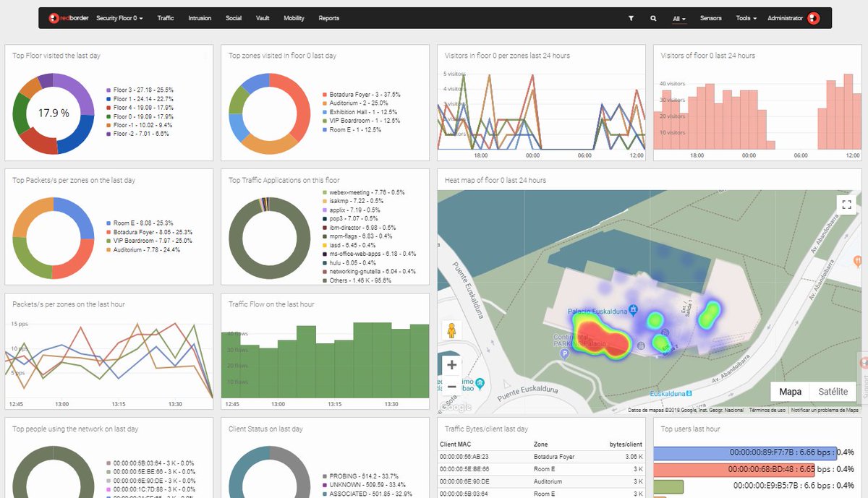
Task: Click the redborder logo
Action: [x=68, y=18]
